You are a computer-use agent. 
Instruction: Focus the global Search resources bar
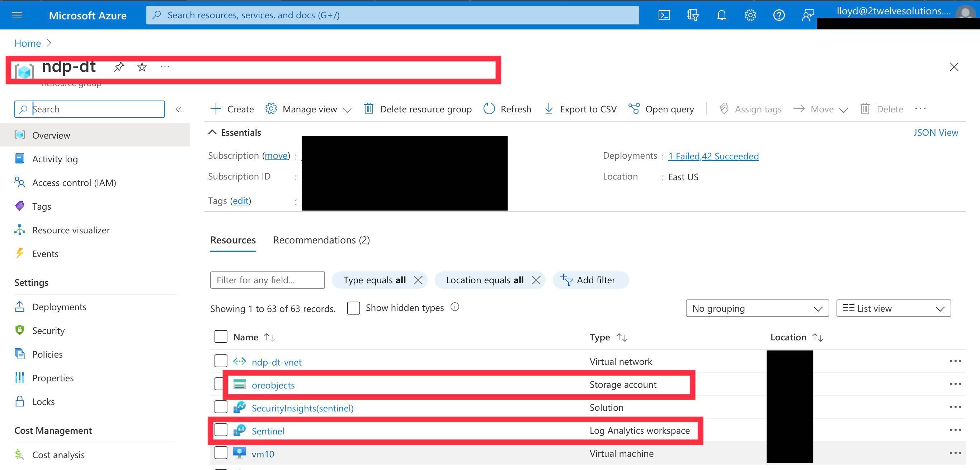(x=392, y=15)
